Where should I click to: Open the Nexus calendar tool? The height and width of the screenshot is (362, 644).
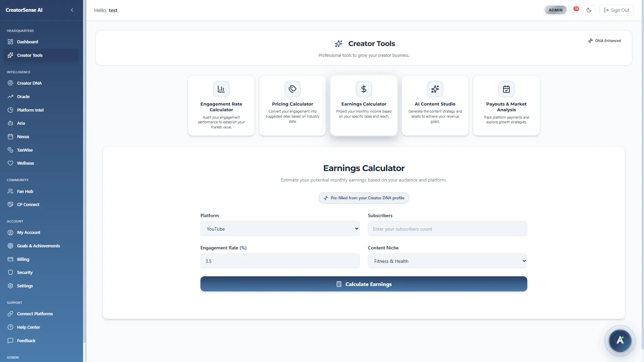[23, 136]
